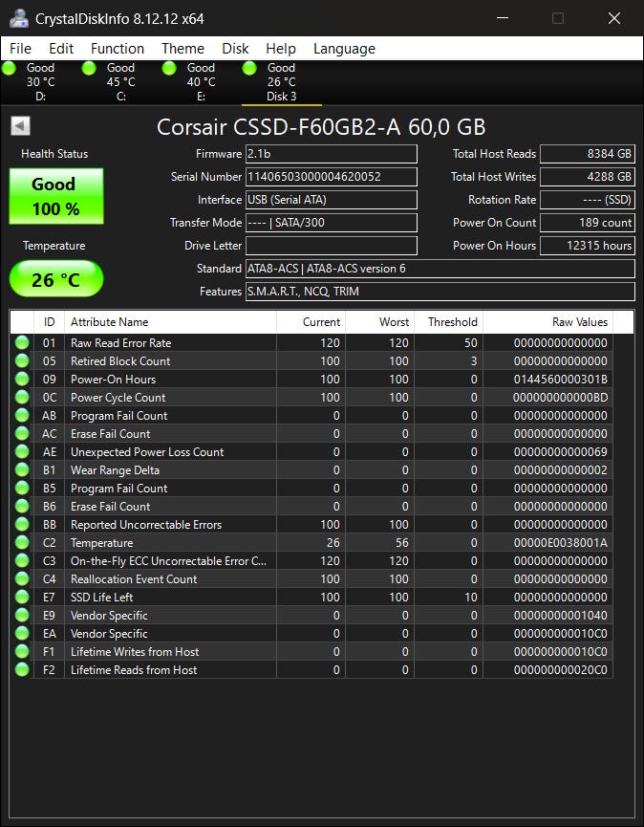
Task: Open the File menu
Action: point(21,49)
